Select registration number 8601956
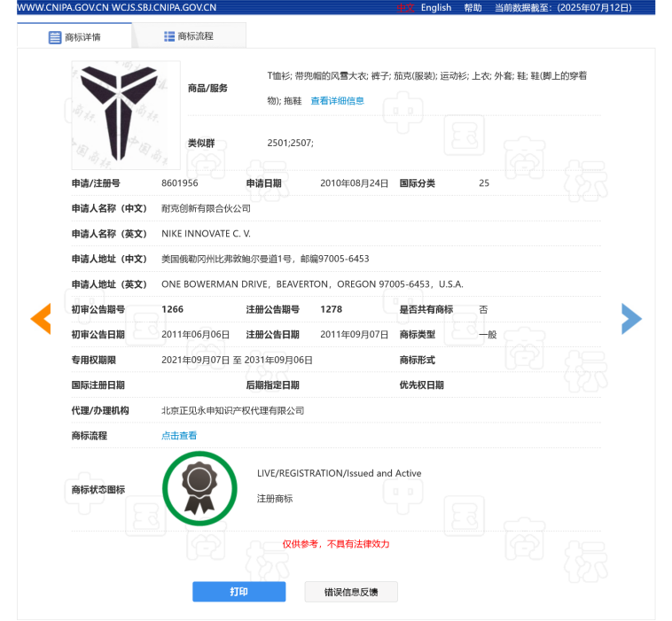The height and width of the screenshot is (621, 672). (180, 182)
